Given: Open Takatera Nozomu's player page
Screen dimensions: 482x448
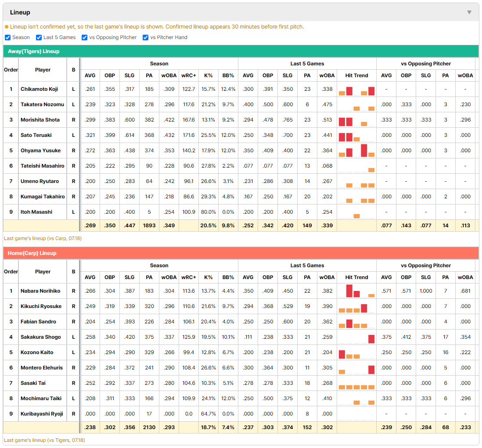Looking at the screenshot, I should click(x=43, y=104).
